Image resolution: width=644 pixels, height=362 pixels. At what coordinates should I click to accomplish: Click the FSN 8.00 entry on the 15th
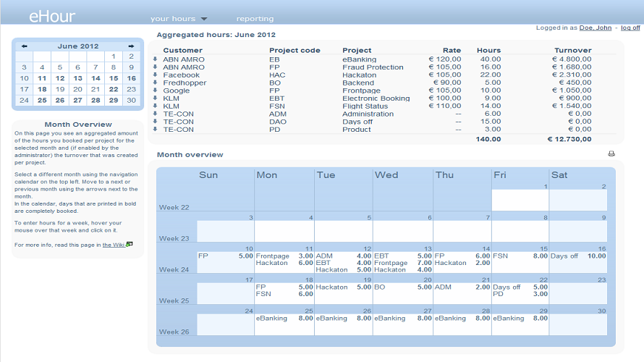[x=520, y=256]
